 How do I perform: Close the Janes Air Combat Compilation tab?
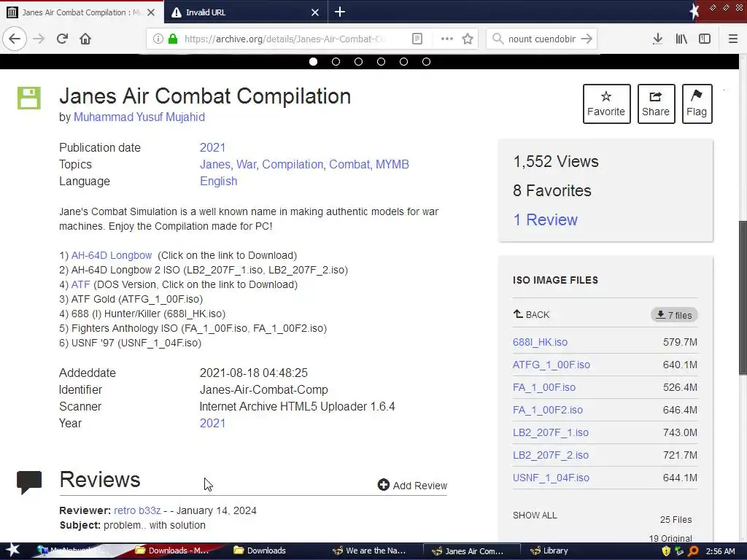point(150,12)
